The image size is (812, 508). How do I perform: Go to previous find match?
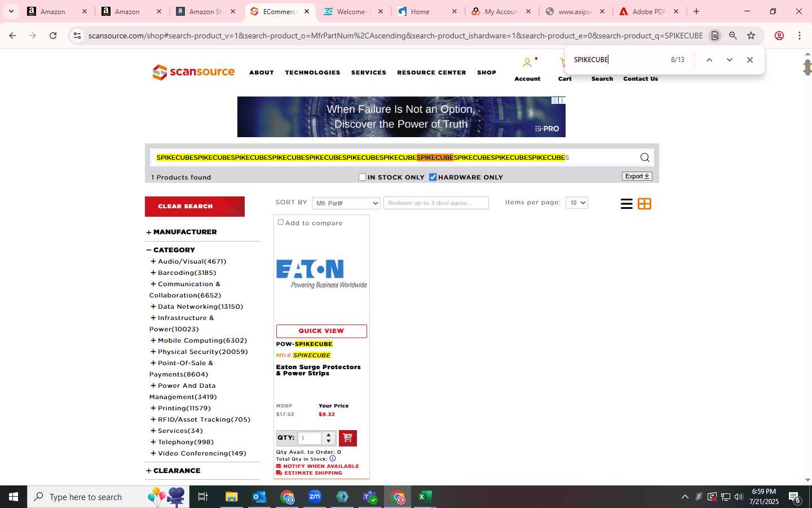pyautogui.click(x=709, y=60)
